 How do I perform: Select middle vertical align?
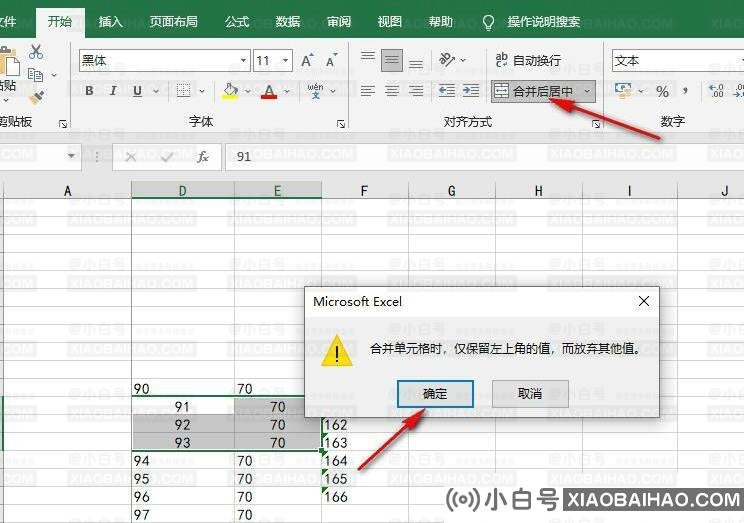[392, 60]
